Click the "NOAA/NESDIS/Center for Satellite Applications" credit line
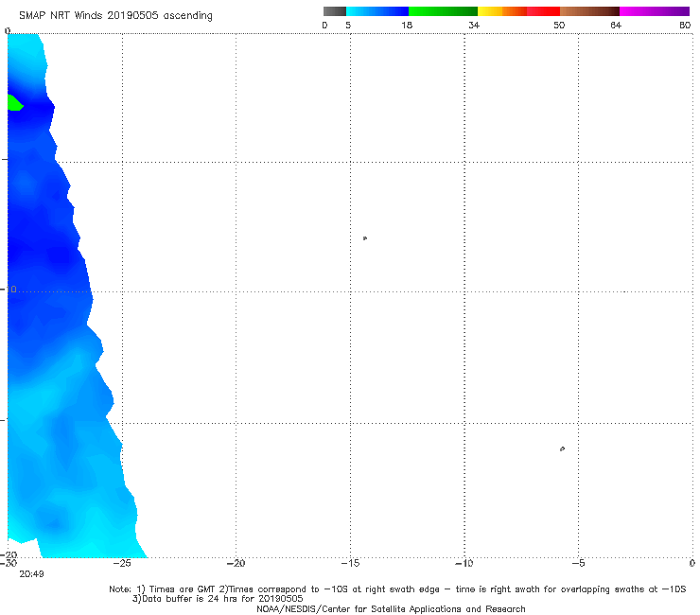 (391, 608)
